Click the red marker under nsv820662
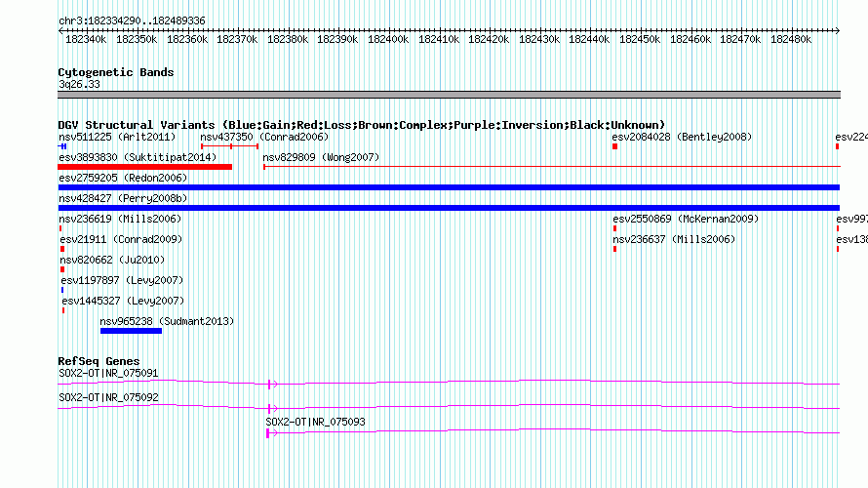The height and width of the screenshot is (488, 868). [62, 269]
